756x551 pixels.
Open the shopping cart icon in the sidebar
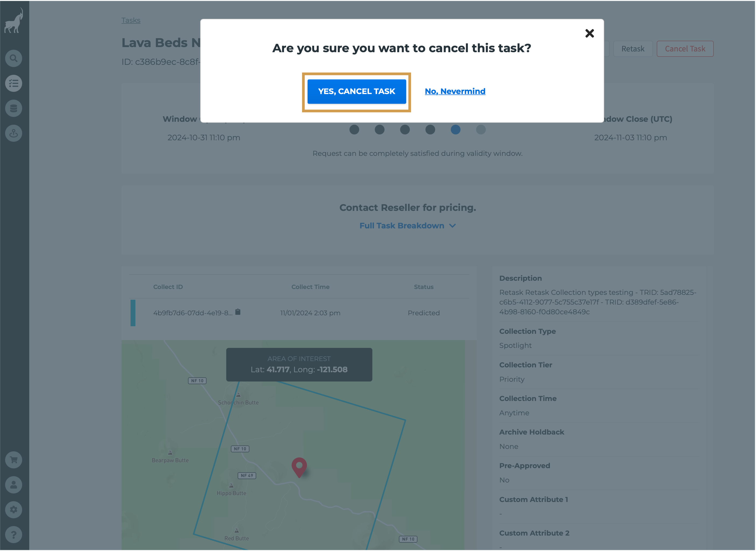(x=14, y=460)
